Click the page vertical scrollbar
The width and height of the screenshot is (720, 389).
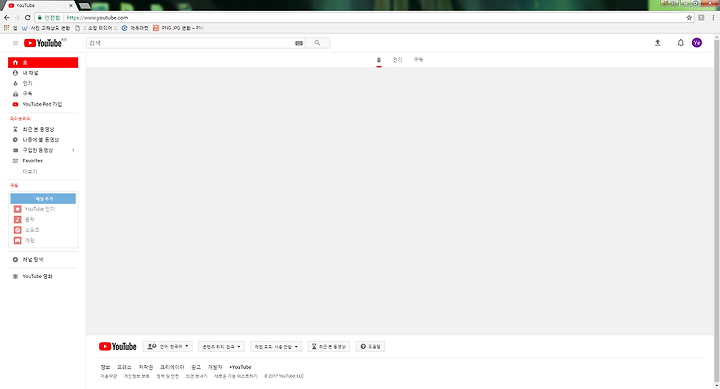point(716,211)
